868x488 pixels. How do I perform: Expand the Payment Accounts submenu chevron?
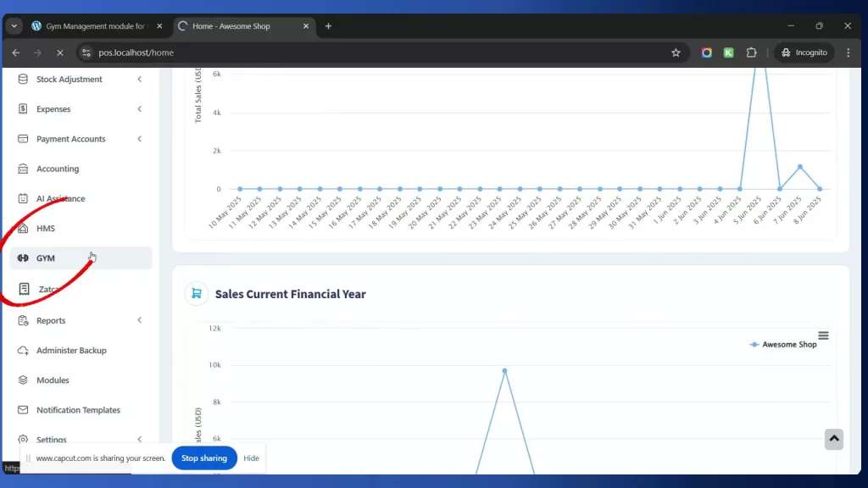[140, 139]
